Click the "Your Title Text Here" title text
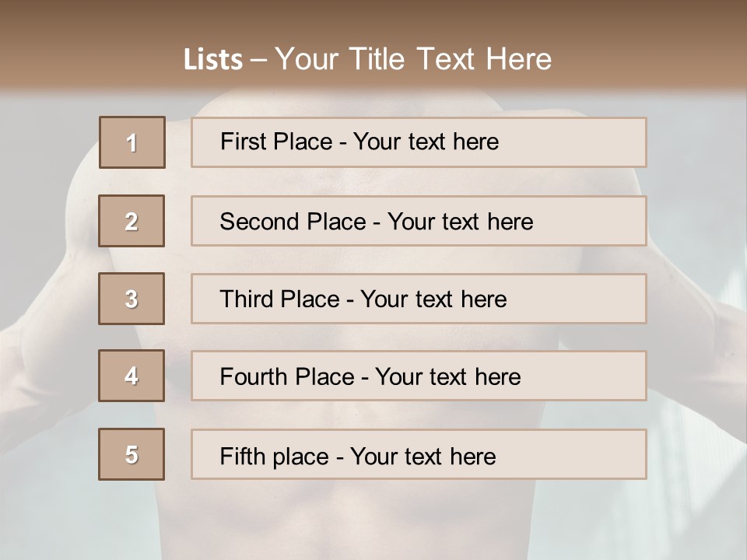 click(x=413, y=60)
